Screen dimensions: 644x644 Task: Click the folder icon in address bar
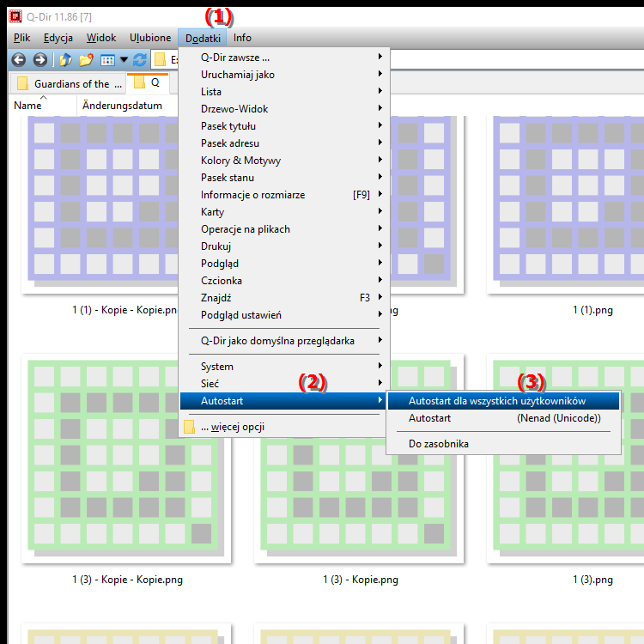[x=160, y=60]
